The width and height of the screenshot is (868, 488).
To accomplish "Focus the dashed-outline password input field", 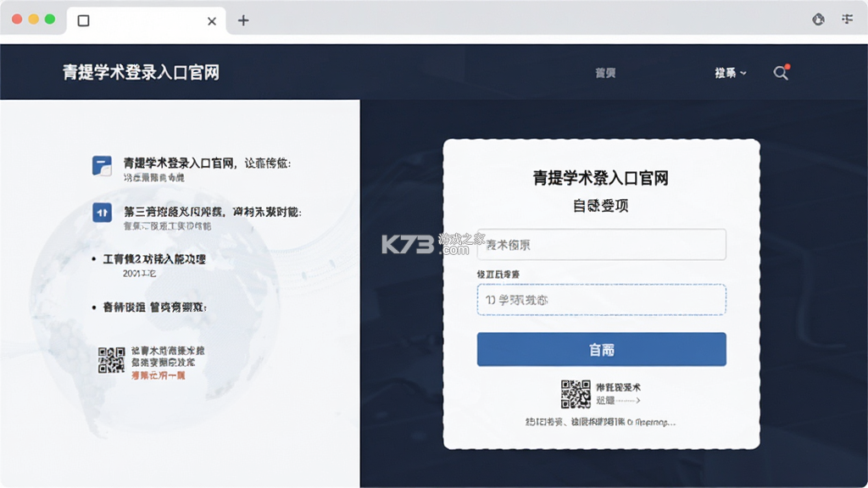I will (601, 299).
